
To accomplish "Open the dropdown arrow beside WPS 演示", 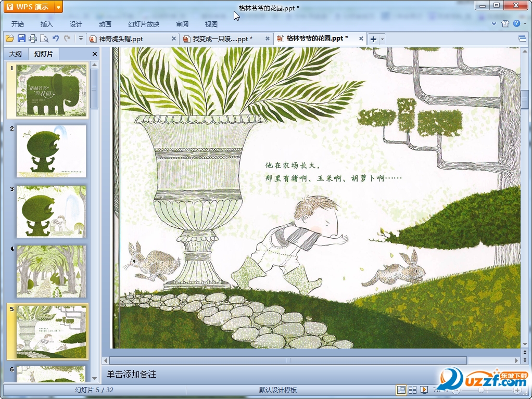I will [x=59, y=7].
